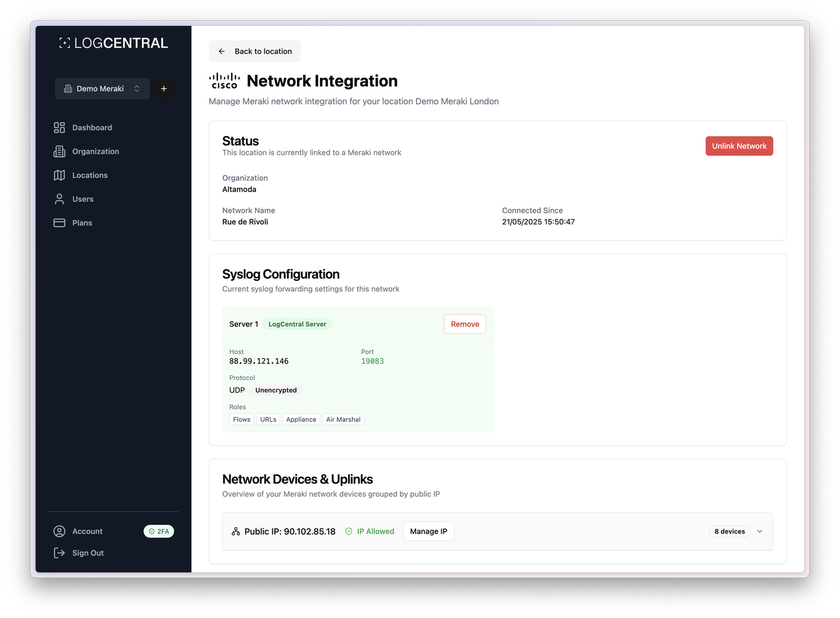The height and width of the screenshot is (618, 840).
Task: Open Locations from the sidebar
Action: tap(90, 175)
